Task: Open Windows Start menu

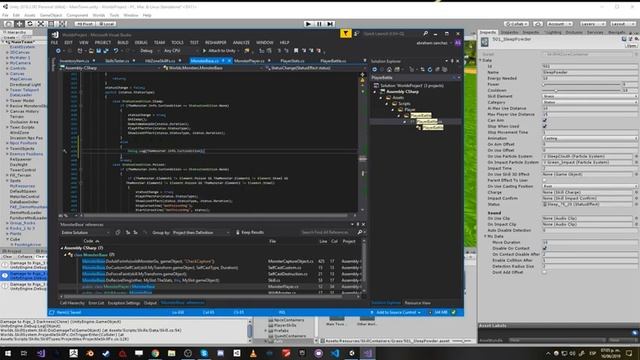Action: 8,353
